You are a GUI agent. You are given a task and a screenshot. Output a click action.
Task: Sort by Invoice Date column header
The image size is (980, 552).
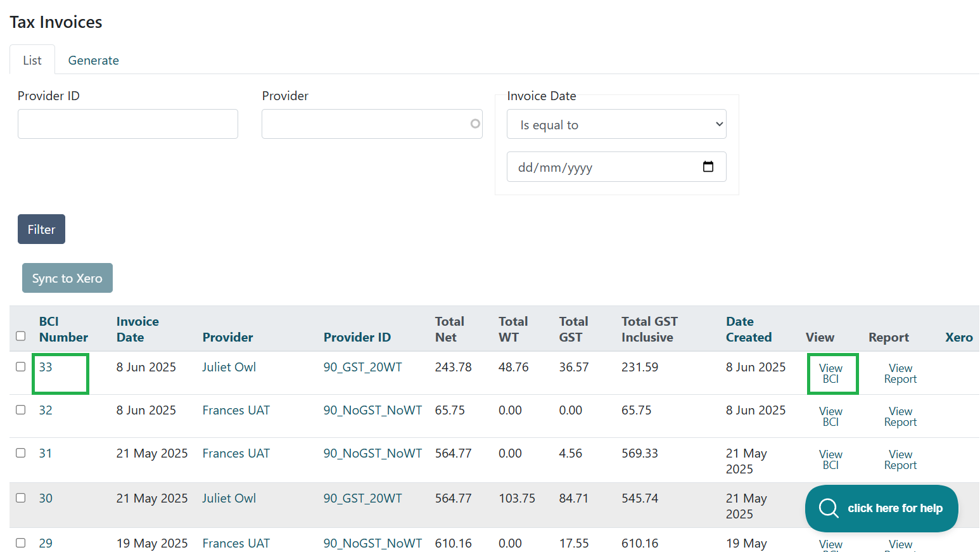(137, 329)
